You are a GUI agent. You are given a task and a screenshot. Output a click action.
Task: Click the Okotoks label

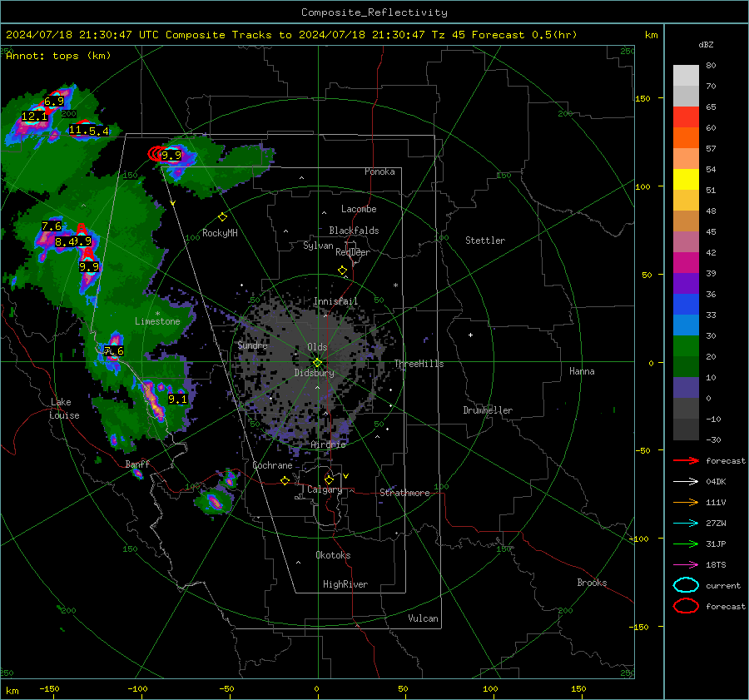pyautogui.click(x=333, y=555)
